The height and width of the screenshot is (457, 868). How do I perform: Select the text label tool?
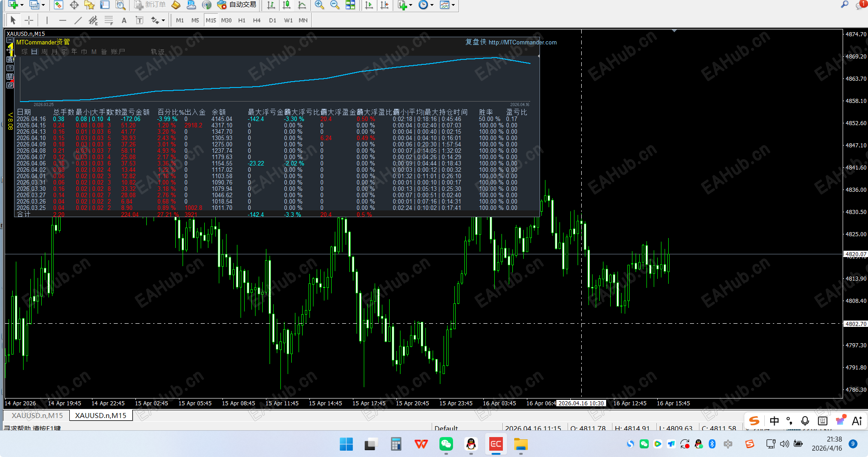point(140,20)
